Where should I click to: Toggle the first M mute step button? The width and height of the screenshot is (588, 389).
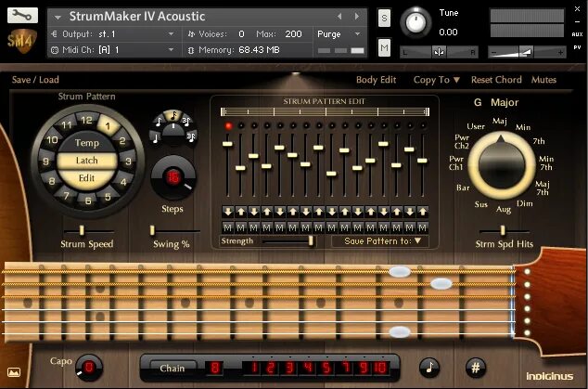click(227, 227)
